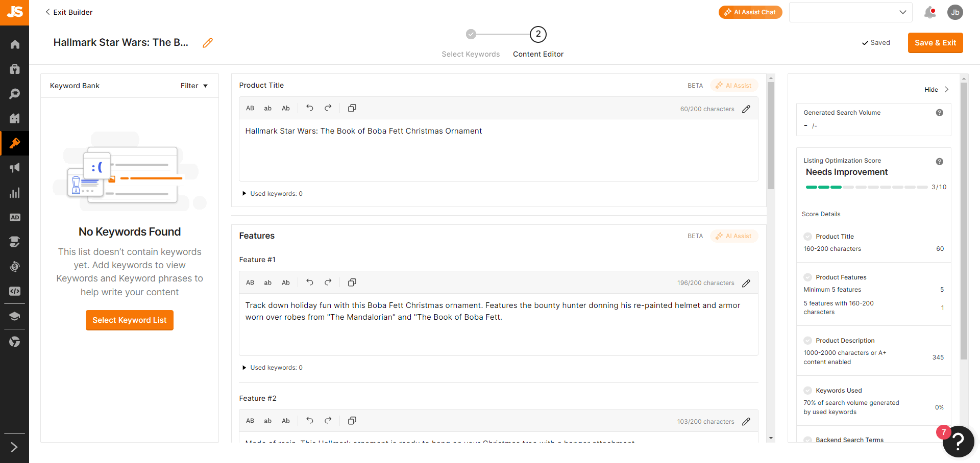The width and height of the screenshot is (980, 463).
Task: Copy Product Title text
Action: 352,108
